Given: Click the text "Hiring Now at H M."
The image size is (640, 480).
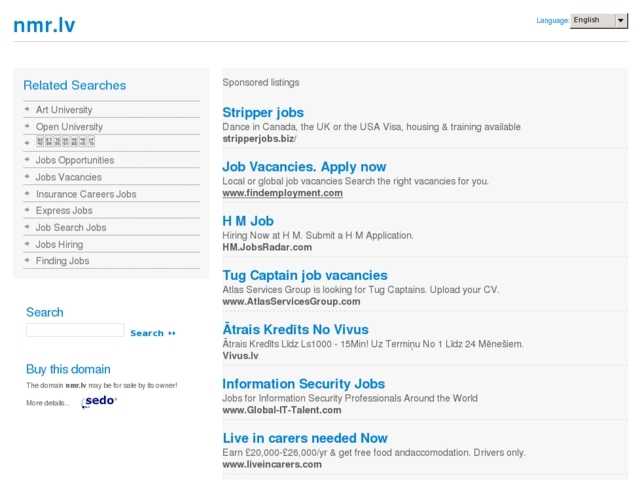Looking at the screenshot, I should pos(262,236).
